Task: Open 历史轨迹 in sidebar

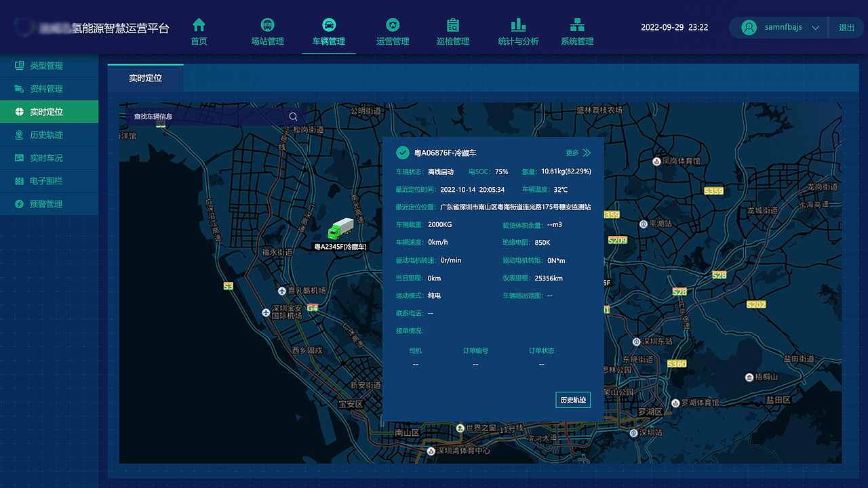Action: point(49,135)
